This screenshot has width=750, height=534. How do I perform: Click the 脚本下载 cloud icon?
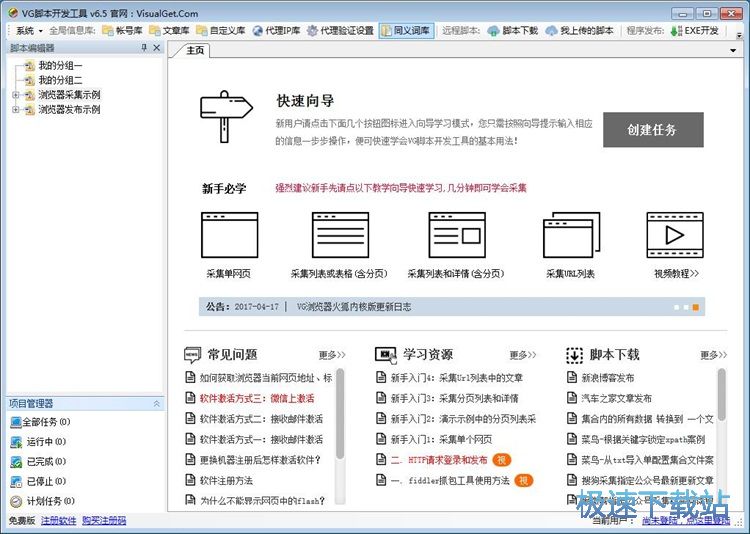[493, 31]
